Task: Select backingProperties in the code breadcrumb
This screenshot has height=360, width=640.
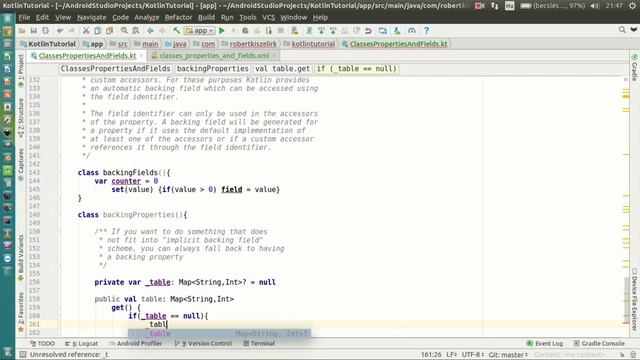Action: (213, 69)
